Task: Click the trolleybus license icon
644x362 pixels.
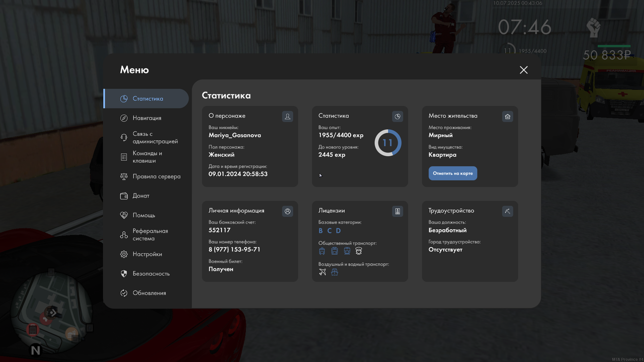Action: coord(322,250)
